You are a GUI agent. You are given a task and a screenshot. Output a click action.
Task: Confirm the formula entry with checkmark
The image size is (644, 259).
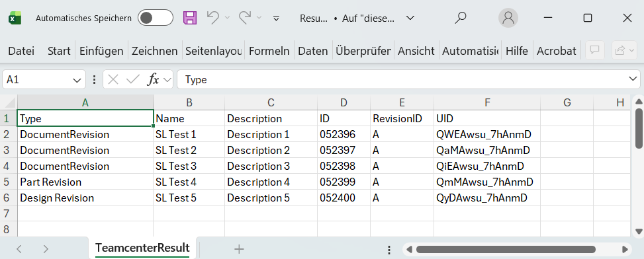(x=133, y=79)
